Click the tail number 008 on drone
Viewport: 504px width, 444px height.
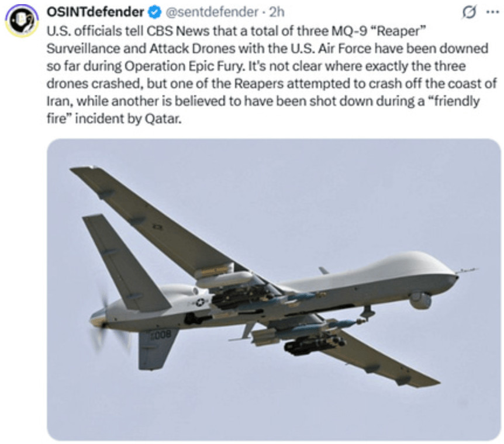(161, 334)
